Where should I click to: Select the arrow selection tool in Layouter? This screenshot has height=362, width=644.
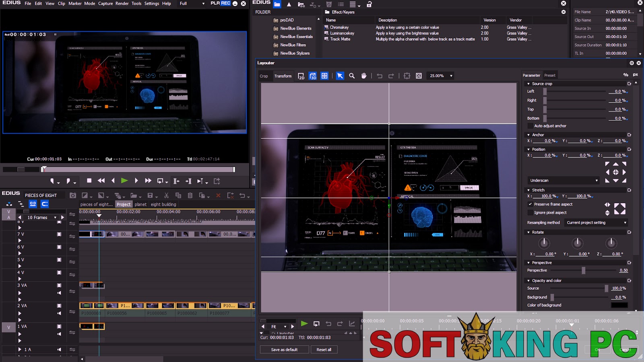pyautogui.click(x=340, y=76)
